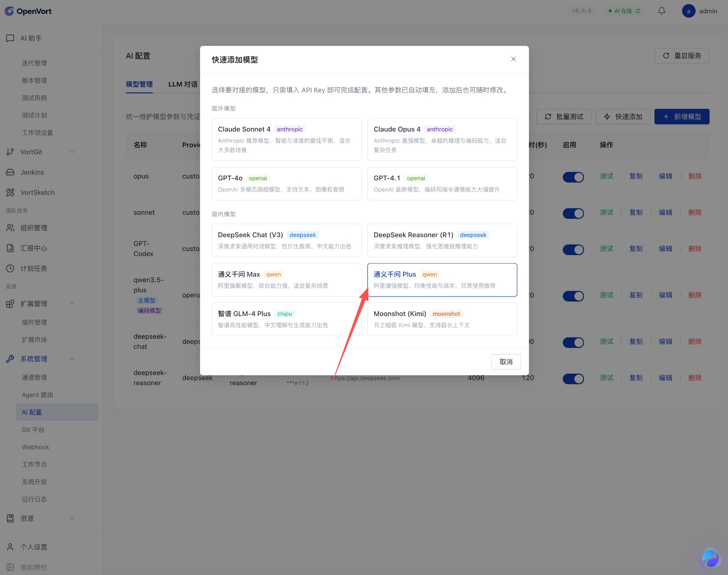Expand the 资源 sidebar section

point(72,518)
